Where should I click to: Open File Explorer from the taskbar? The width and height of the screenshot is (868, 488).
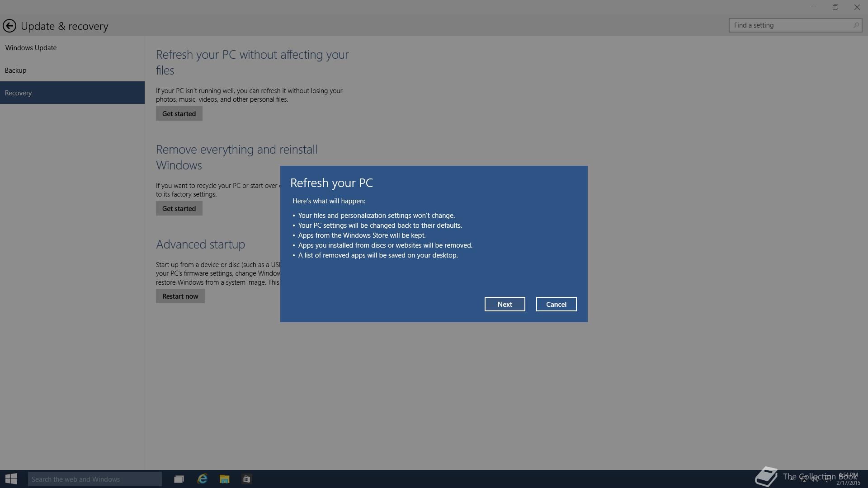pyautogui.click(x=225, y=479)
